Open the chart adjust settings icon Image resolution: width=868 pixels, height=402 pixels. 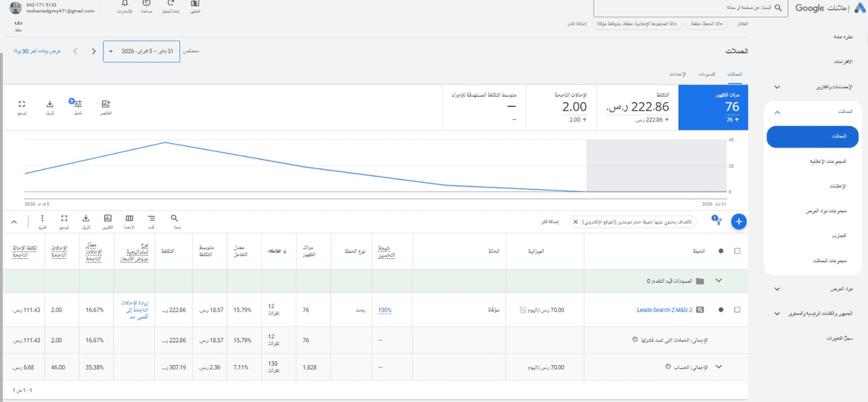(78, 105)
